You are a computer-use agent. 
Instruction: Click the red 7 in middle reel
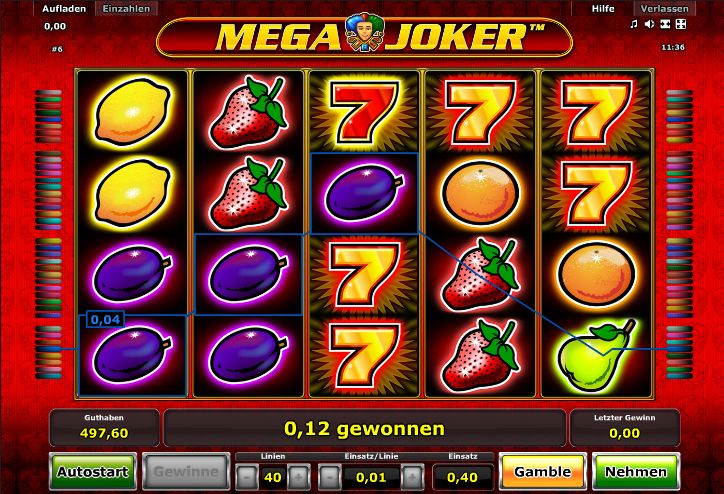(x=364, y=112)
